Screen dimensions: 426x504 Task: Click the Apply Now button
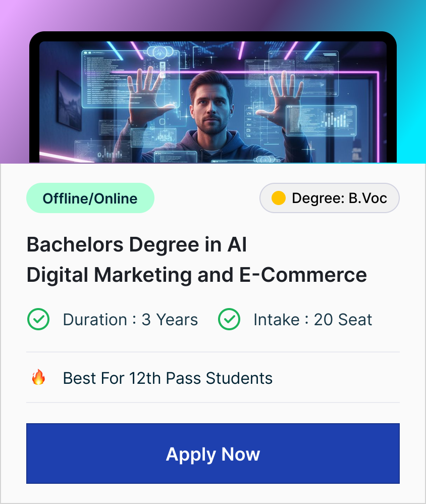point(212,453)
